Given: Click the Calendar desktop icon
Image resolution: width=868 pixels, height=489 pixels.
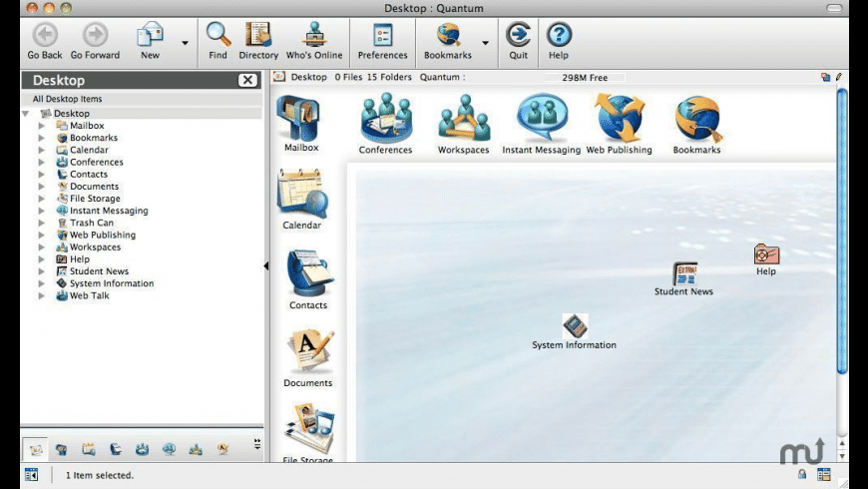Looking at the screenshot, I should pyautogui.click(x=301, y=196).
